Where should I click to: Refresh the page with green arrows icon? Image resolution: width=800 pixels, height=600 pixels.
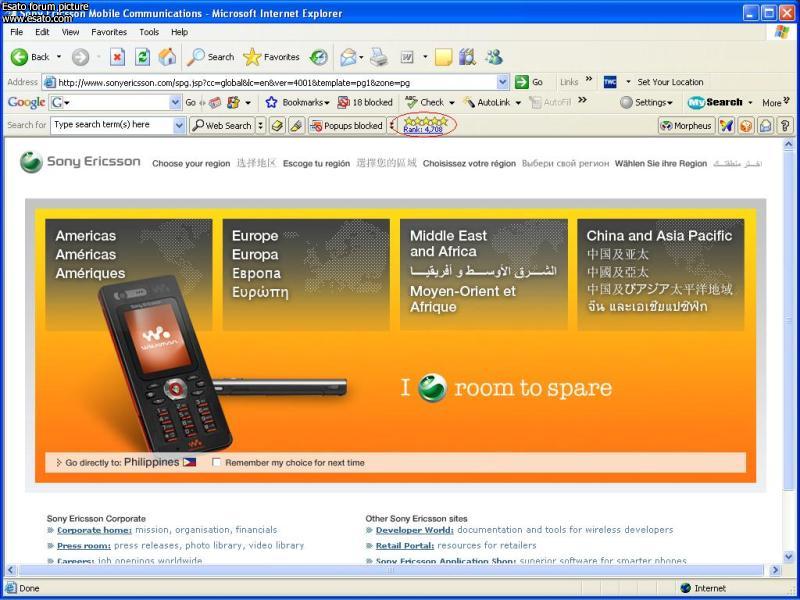(x=142, y=57)
